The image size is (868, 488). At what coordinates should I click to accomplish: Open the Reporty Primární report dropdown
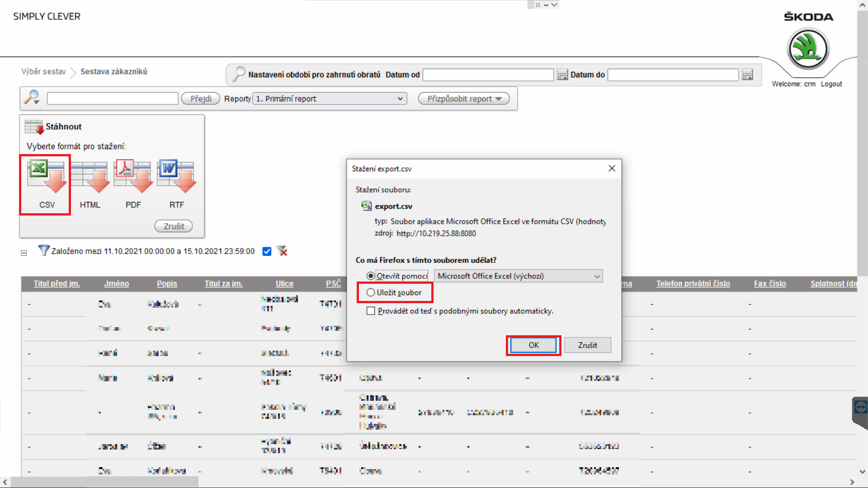330,99
